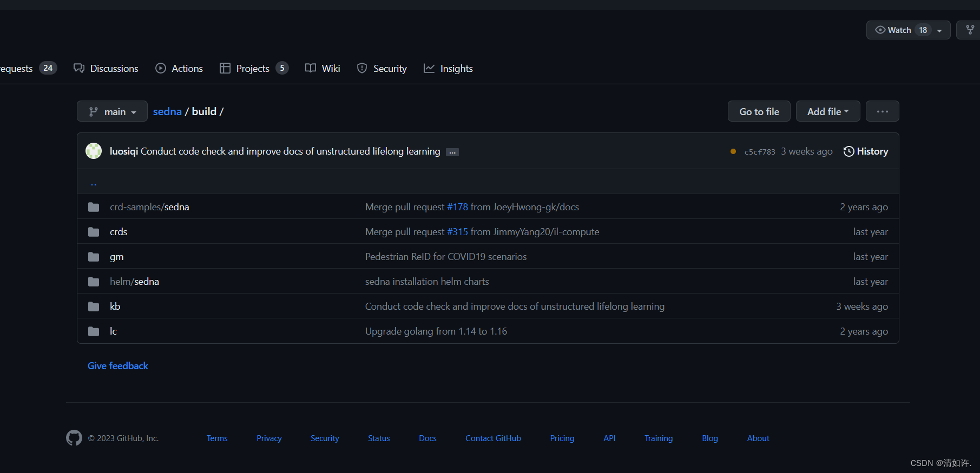The image size is (980, 473).
Task: Click folder icon beside lc
Action: click(x=94, y=331)
